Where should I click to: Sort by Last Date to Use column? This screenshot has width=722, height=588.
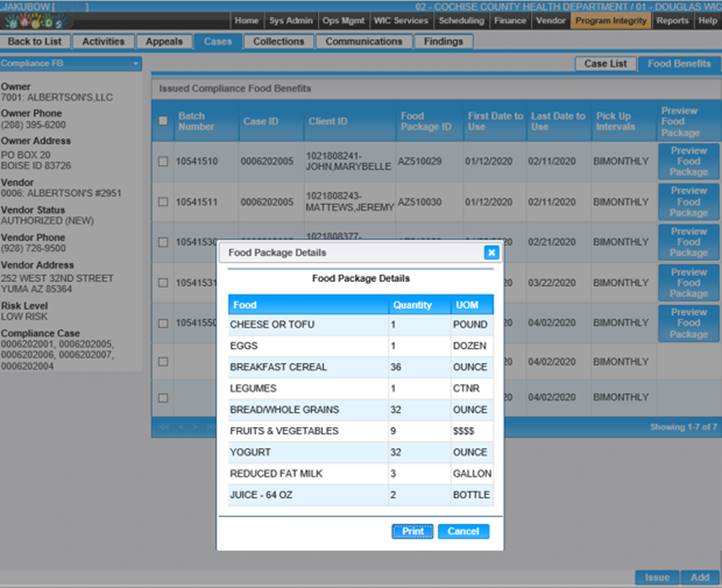(558, 121)
